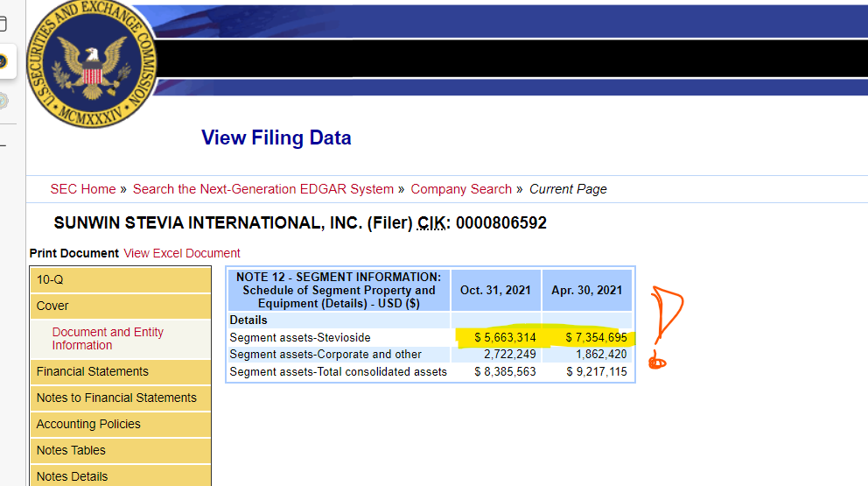Click the $ 9,217,115 total assets value

point(596,372)
